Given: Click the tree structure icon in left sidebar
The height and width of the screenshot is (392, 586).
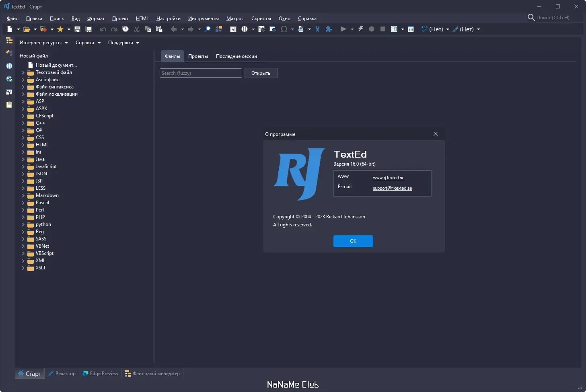Looking at the screenshot, I should (9, 40).
